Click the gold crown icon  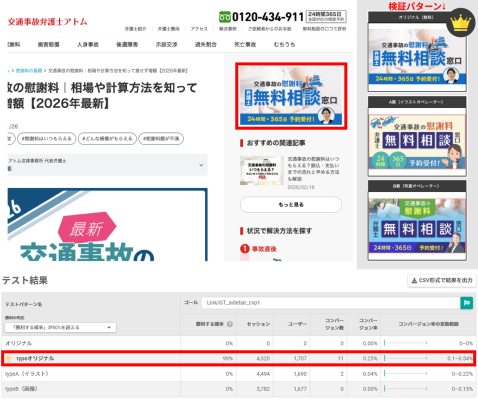[x=460, y=23]
